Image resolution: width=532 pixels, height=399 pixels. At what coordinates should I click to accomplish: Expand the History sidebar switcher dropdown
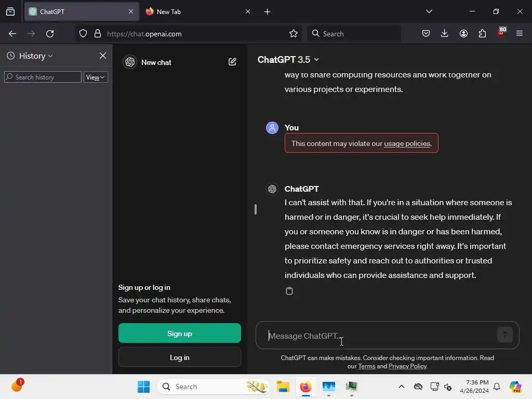click(x=30, y=56)
